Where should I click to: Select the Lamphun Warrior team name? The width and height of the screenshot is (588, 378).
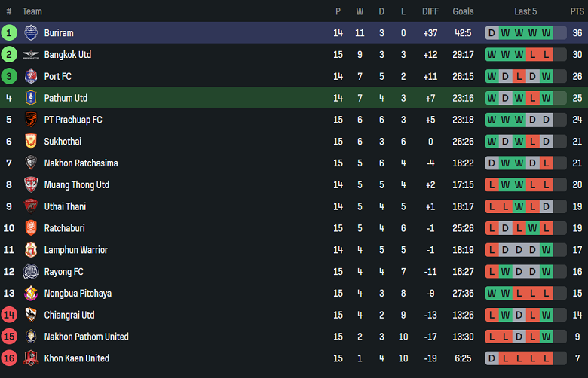(x=75, y=250)
